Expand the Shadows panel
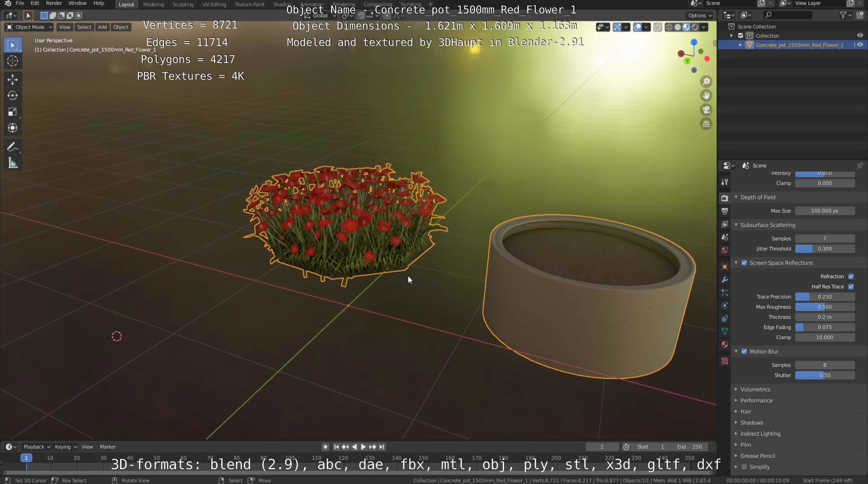Image resolution: width=868 pixels, height=484 pixels. tap(752, 423)
